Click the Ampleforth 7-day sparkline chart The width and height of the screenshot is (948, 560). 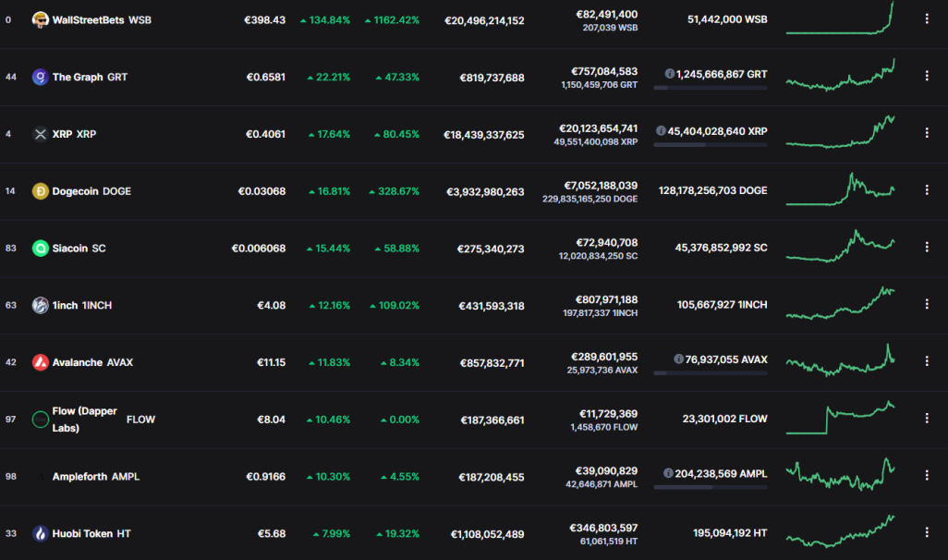coord(840,474)
